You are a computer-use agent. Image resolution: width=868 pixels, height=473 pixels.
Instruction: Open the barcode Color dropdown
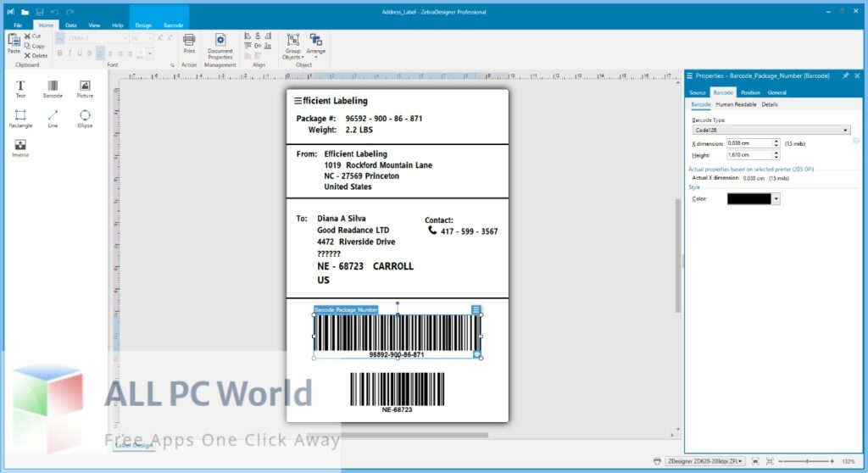776,199
